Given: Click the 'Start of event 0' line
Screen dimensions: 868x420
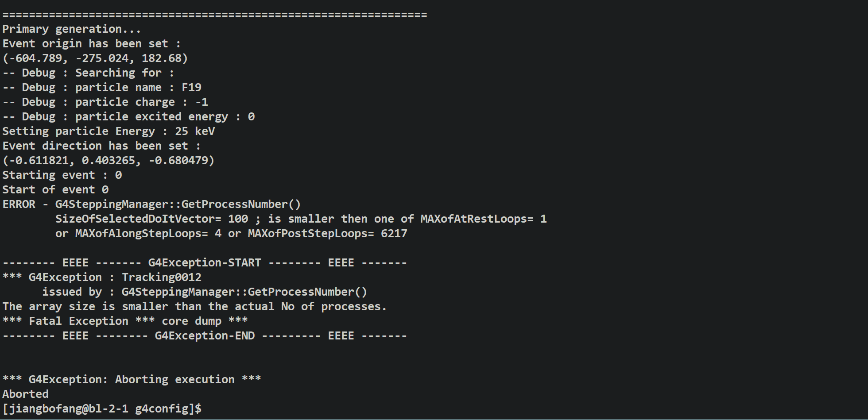Looking at the screenshot, I should (x=55, y=189).
